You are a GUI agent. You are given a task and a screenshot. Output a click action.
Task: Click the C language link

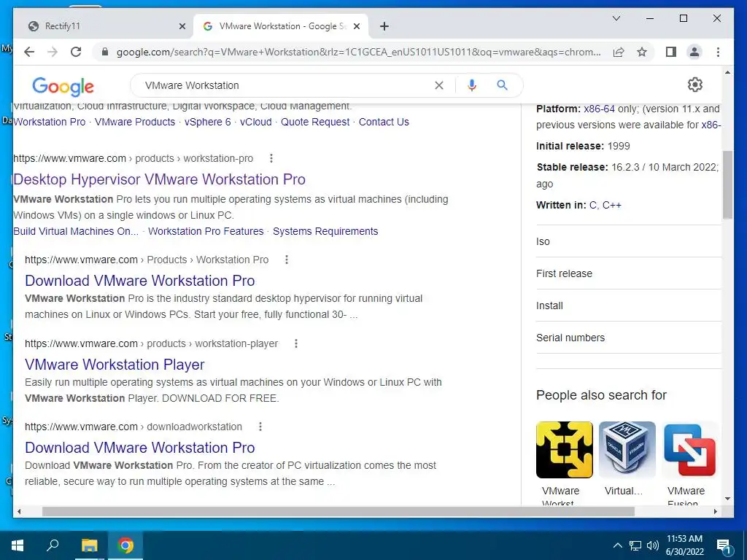[594, 205]
